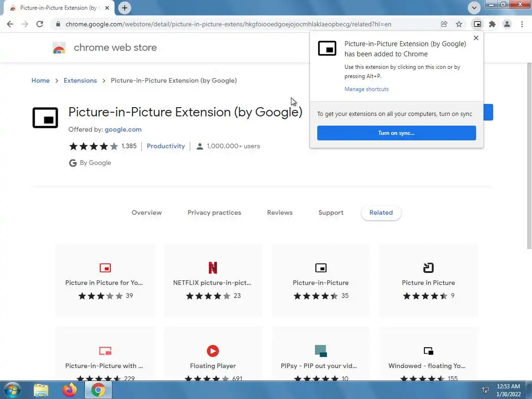Click the Picture-in-Picture extension toolbar icon
The image size is (532, 399).
pyautogui.click(x=478, y=24)
